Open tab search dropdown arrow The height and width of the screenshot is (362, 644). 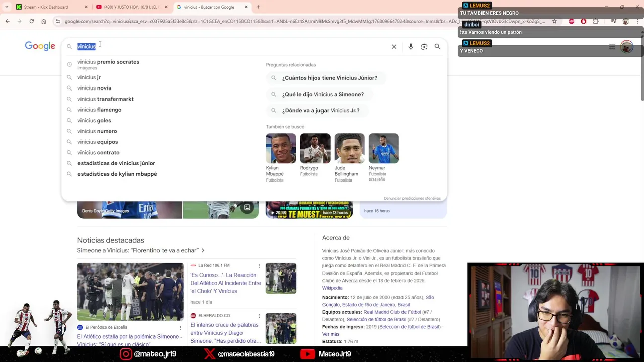coord(6,7)
